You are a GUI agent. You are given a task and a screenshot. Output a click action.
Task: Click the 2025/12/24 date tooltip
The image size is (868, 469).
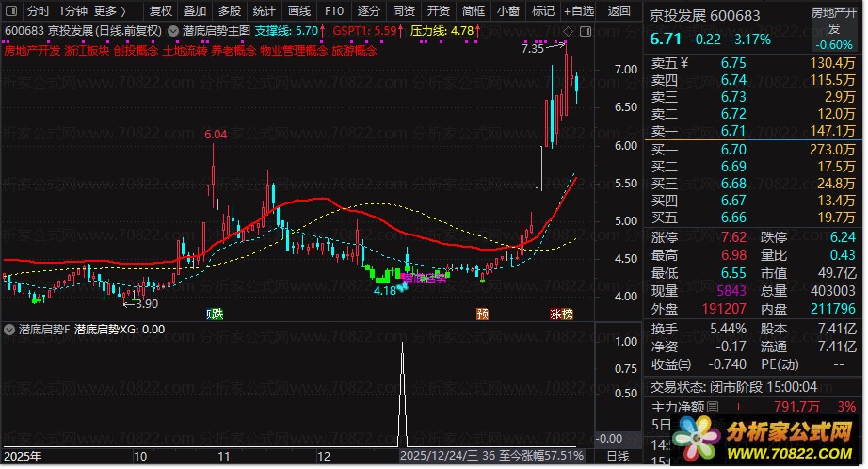click(x=492, y=456)
